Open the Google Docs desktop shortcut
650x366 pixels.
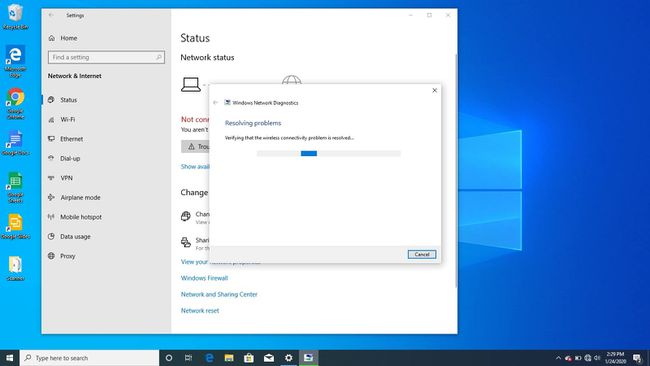point(15,143)
